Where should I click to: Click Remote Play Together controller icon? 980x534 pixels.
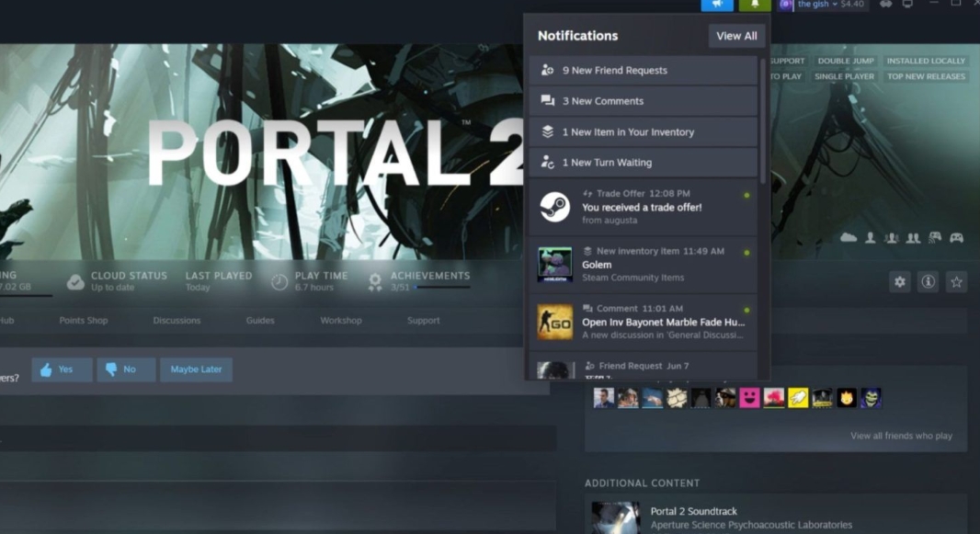(x=935, y=237)
